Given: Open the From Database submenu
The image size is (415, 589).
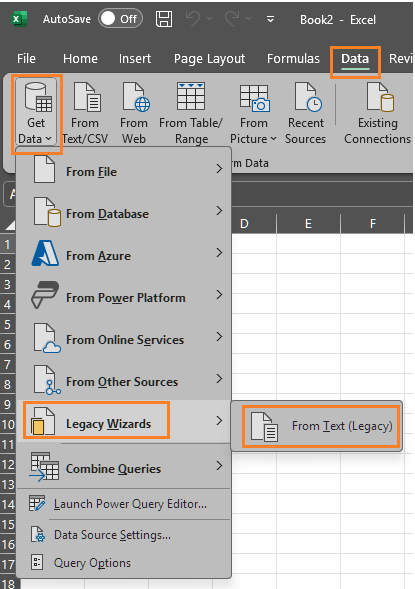Looking at the screenshot, I should point(124,213).
